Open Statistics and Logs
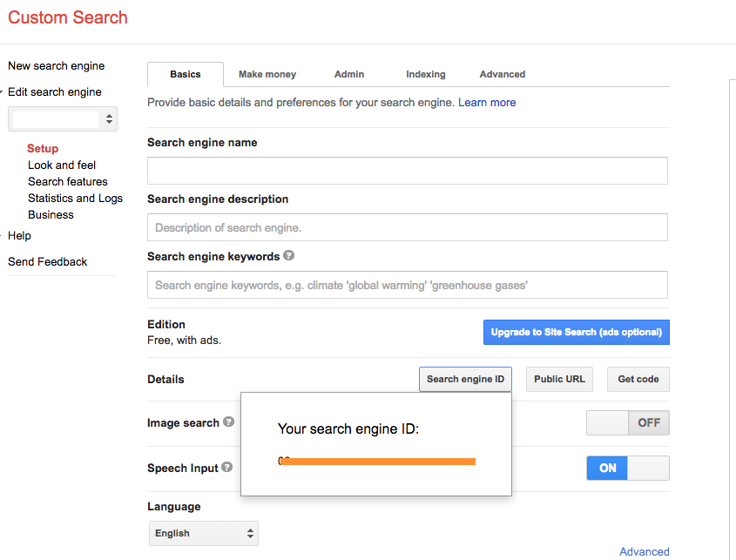Screen dimensions: 736x560 pyautogui.click(x=76, y=198)
